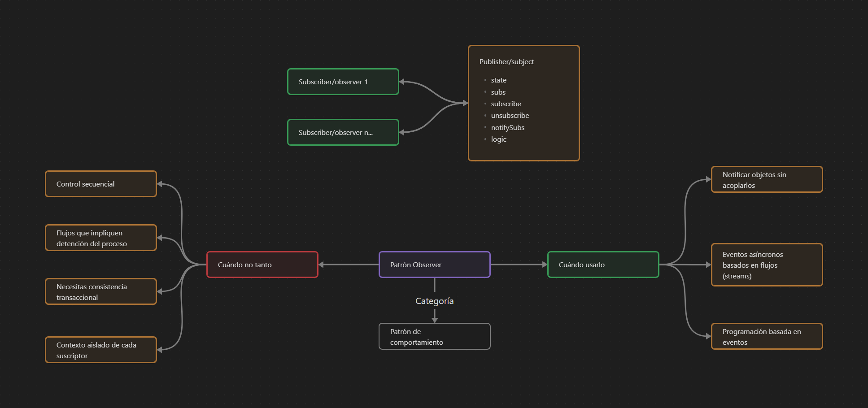
Task: Click the 'state' bullet item
Action: click(x=498, y=80)
